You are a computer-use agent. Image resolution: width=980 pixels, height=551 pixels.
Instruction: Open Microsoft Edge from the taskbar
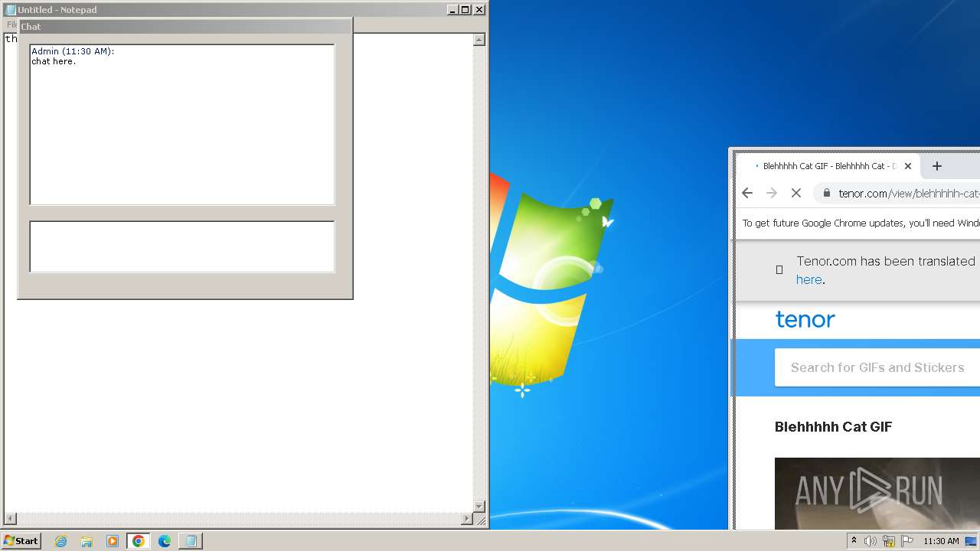(x=165, y=541)
